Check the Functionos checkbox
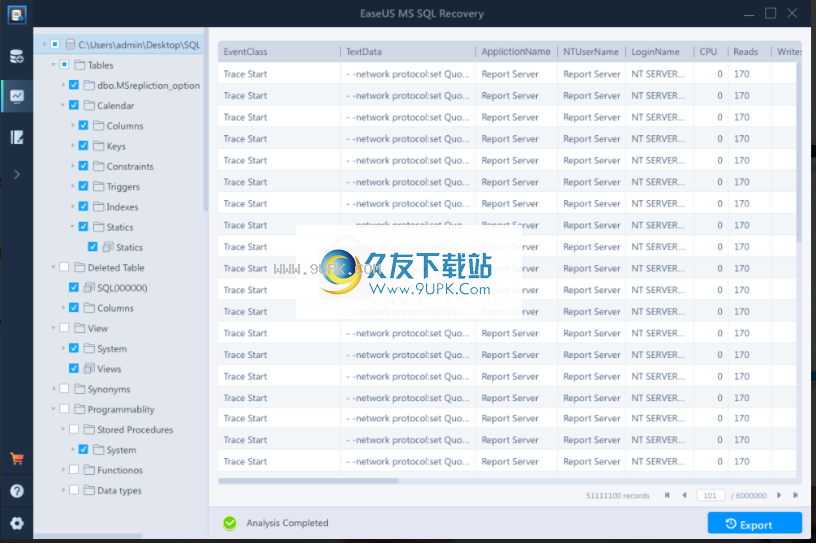Image resolution: width=819 pixels, height=544 pixels. point(74,470)
